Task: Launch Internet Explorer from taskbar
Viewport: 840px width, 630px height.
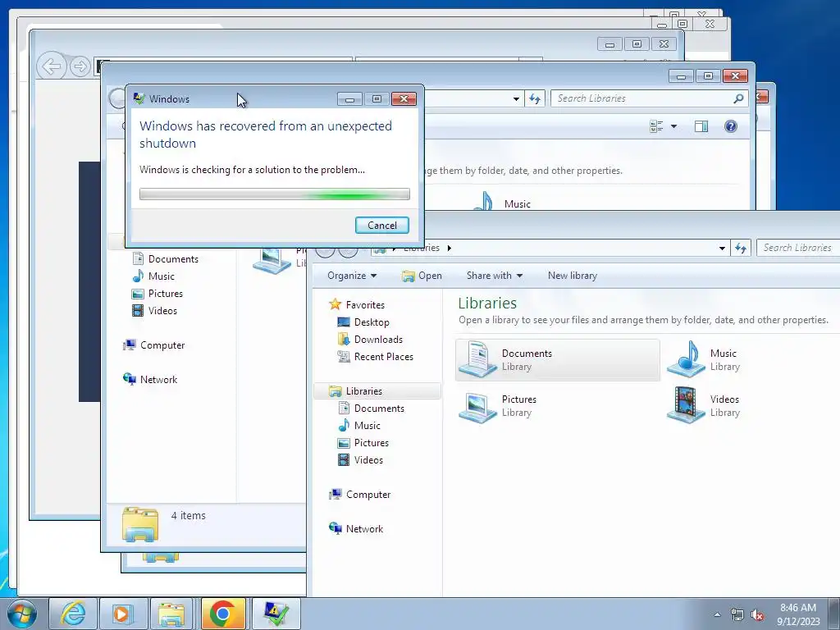Action: click(73, 614)
